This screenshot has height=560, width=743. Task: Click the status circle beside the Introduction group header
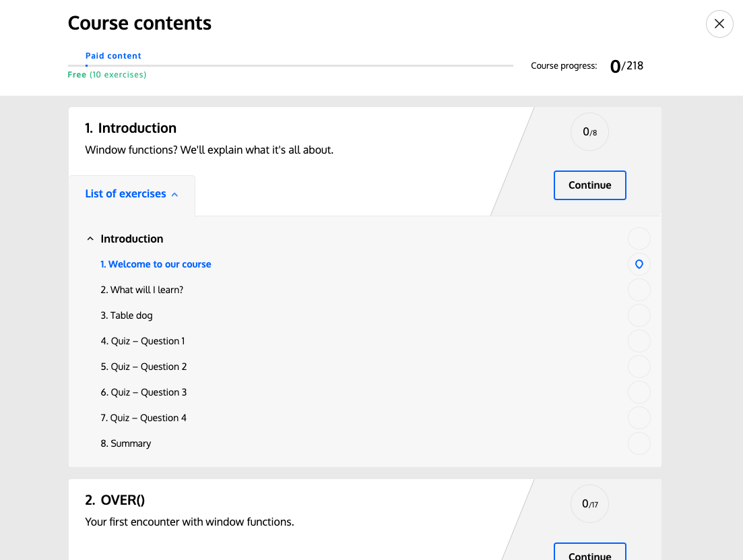[x=639, y=239]
